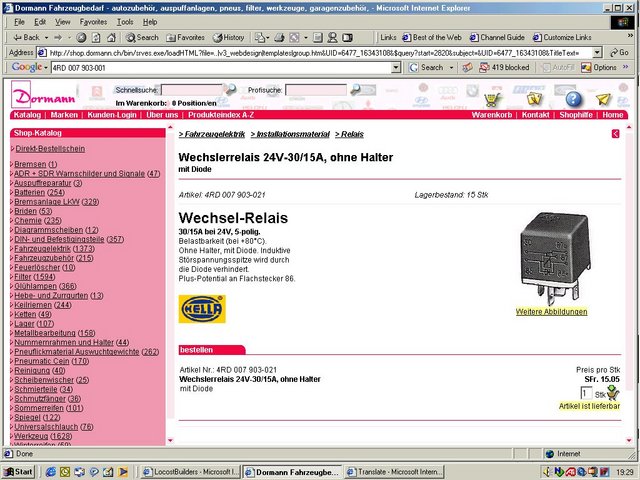Viewport: 640px width, 480px height.
Task: Click the shopping cart icon in the header
Action: coord(491,99)
